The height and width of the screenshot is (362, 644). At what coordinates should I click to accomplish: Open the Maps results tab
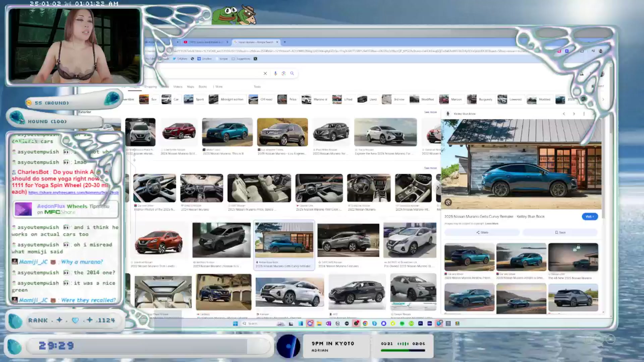[191, 87]
